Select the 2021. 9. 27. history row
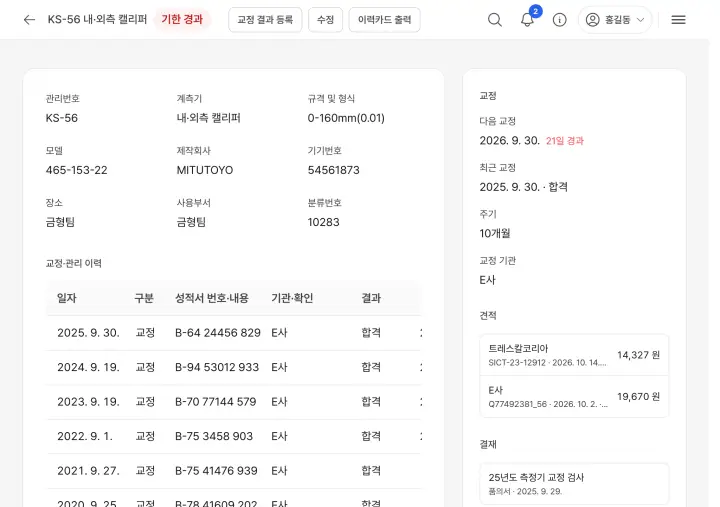This screenshot has width=720, height=507. [x=233, y=471]
